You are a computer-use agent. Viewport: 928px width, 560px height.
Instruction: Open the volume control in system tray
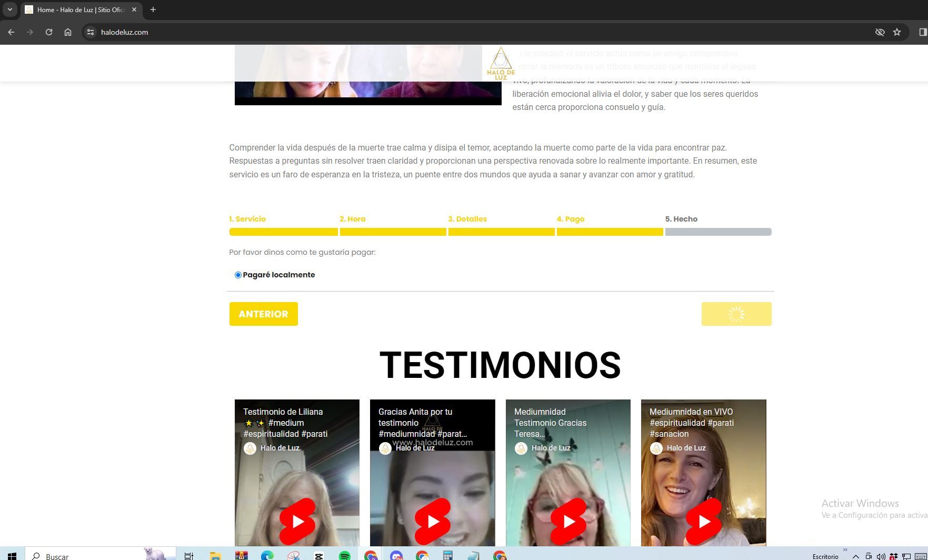pyautogui.click(x=881, y=556)
